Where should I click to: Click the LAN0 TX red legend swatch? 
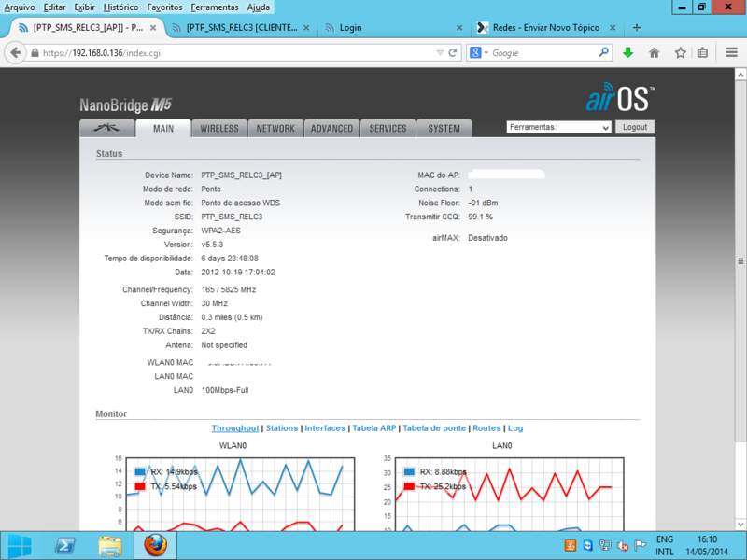click(409, 486)
